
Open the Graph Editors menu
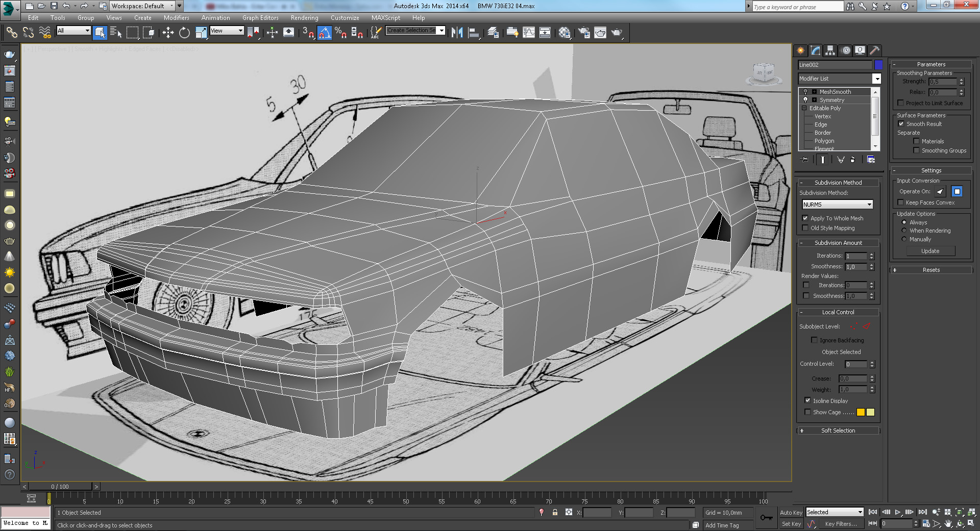click(260, 18)
